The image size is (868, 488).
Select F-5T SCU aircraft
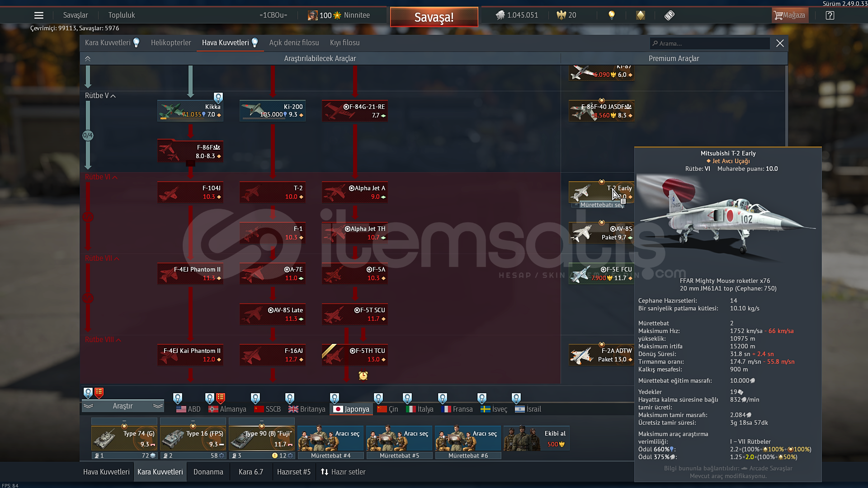pos(355,314)
